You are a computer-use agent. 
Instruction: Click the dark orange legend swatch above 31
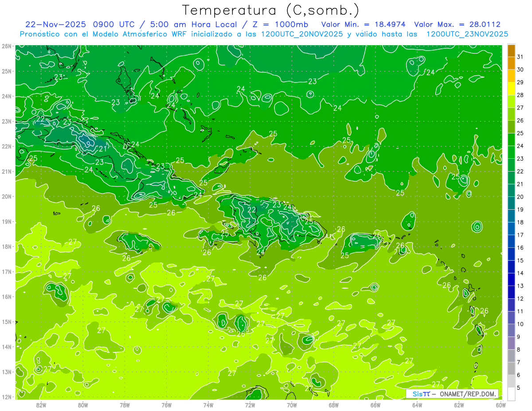coord(511,51)
